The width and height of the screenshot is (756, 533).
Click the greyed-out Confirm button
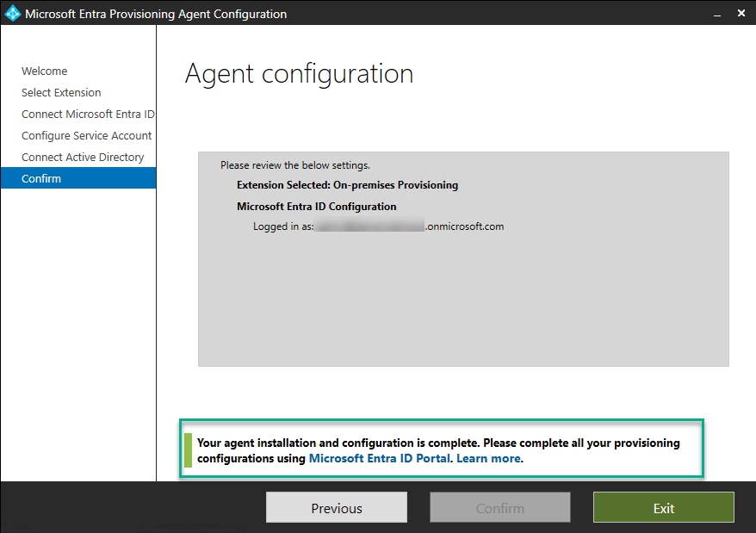click(x=499, y=508)
